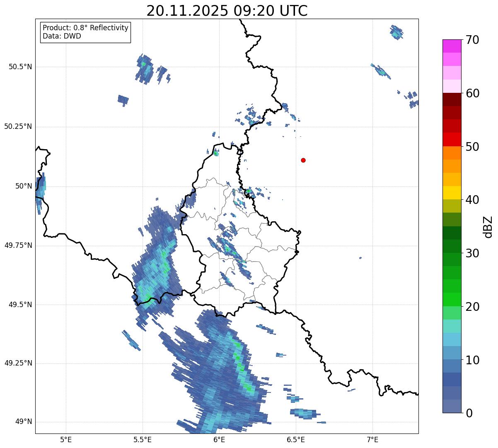Click the latitude label '50.5°N'
The width and height of the screenshot is (498, 448).
coord(20,67)
